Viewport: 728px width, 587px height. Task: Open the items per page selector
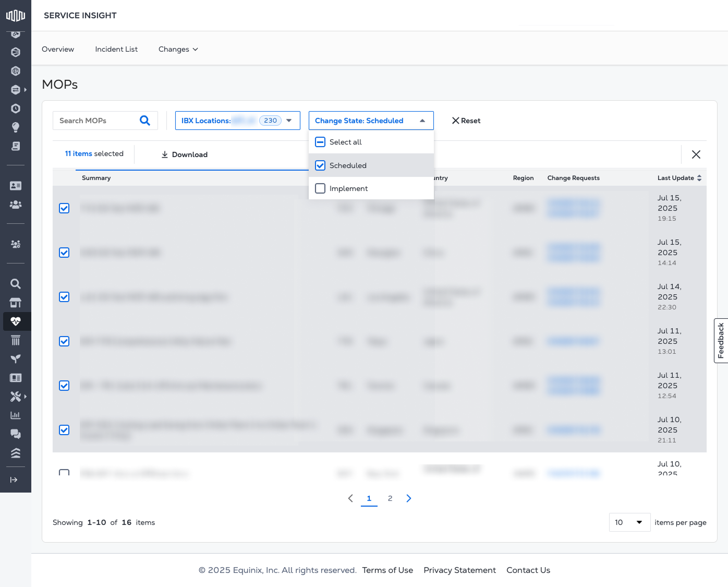click(x=629, y=522)
